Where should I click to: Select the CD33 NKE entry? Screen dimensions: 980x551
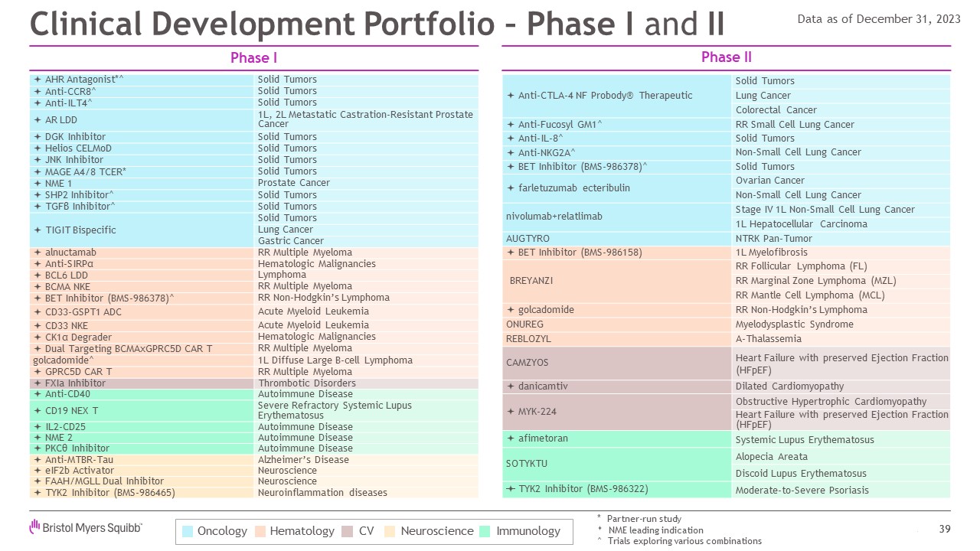142,325
